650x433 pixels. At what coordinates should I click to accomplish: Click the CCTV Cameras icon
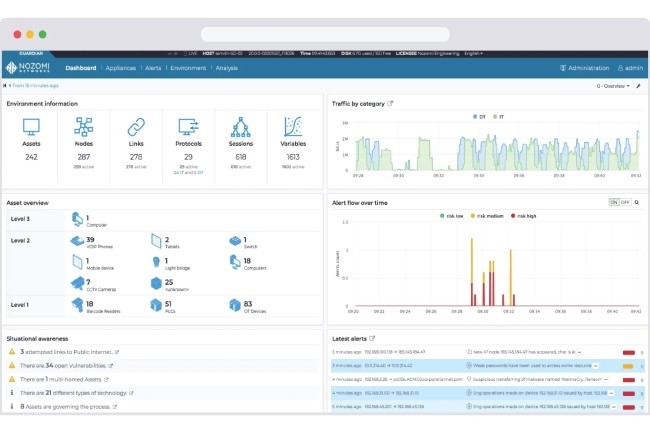pos(77,283)
